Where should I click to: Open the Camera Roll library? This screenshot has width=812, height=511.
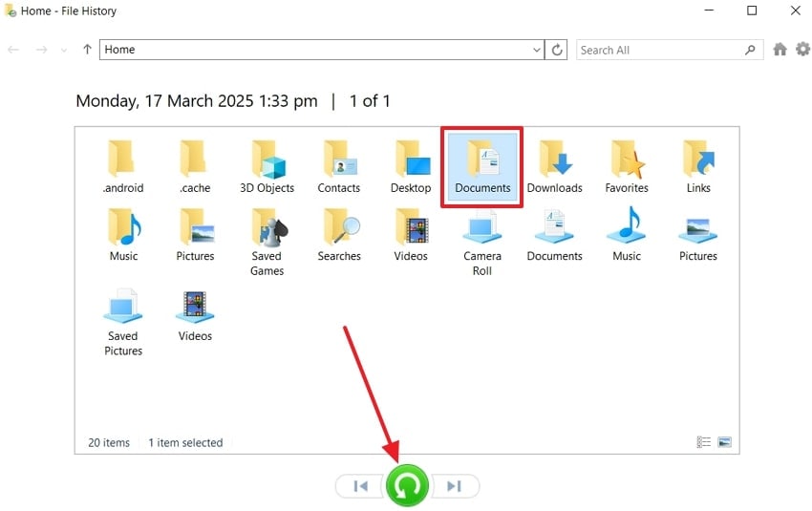[482, 242]
